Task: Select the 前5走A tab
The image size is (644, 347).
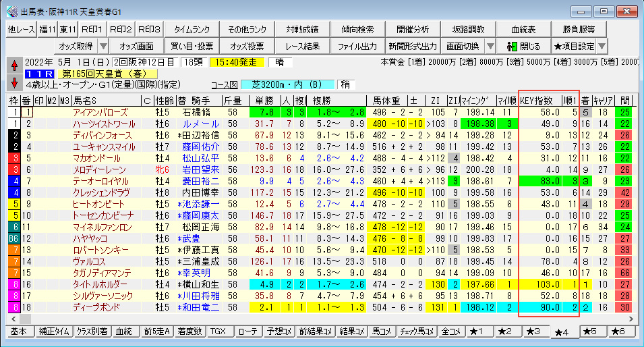Action: [156, 331]
